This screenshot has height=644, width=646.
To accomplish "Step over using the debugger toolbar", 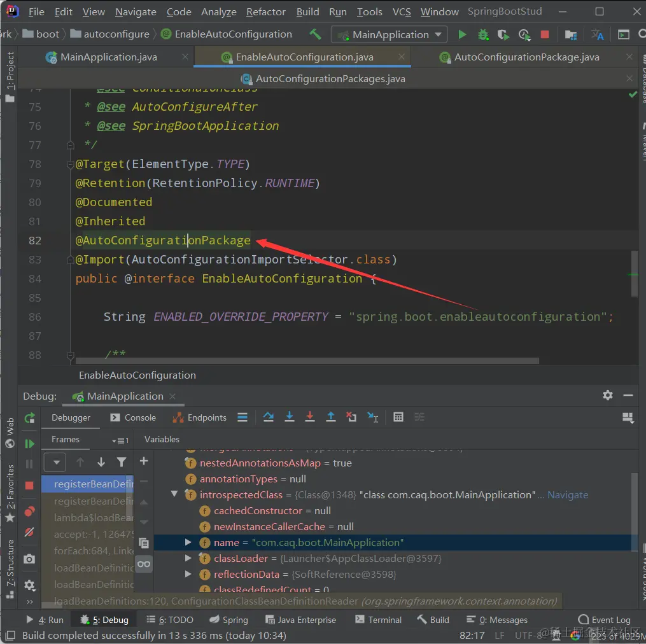I will click(x=269, y=417).
